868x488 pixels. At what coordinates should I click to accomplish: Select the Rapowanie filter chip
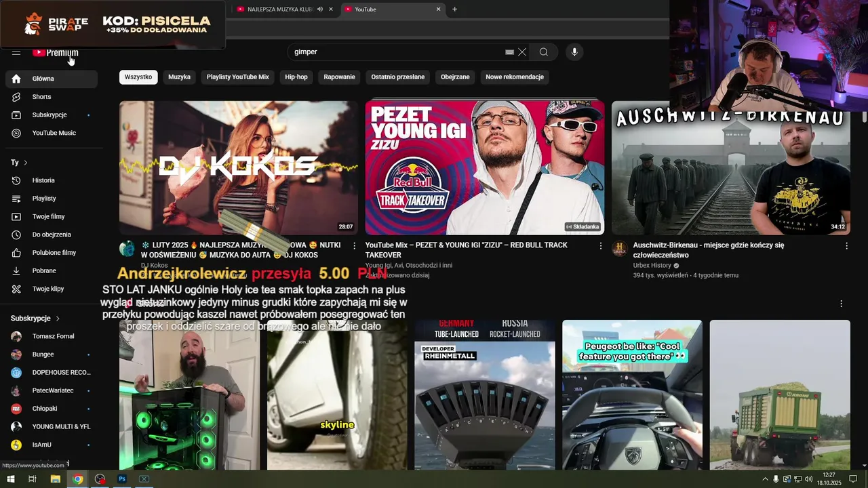click(x=339, y=77)
